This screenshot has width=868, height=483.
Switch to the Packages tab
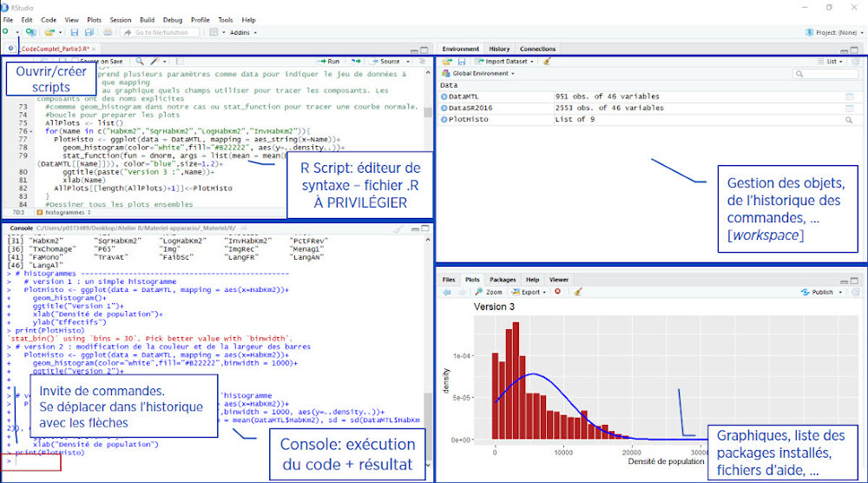click(502, 280)
